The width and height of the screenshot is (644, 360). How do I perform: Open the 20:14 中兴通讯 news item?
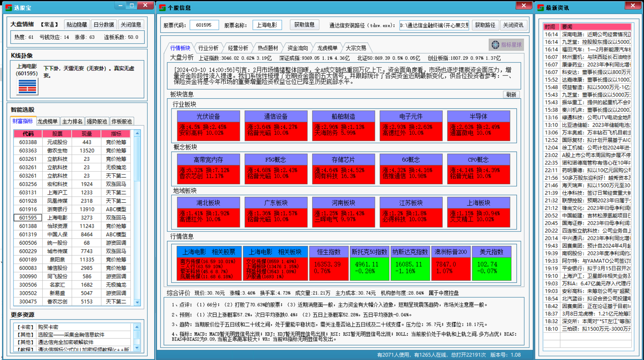pyautogui.click(x=587, y=238)
